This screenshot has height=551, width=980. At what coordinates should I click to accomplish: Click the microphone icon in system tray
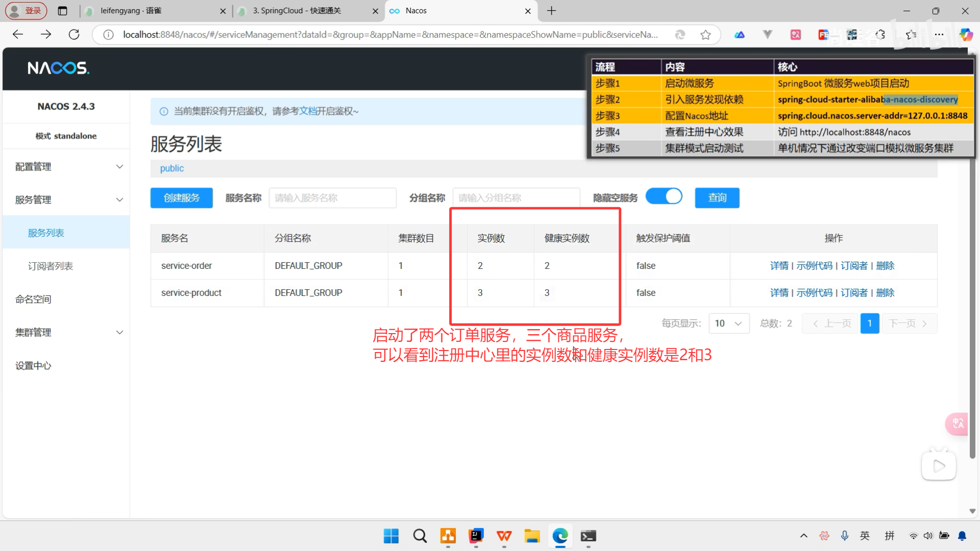click(844, 536)
